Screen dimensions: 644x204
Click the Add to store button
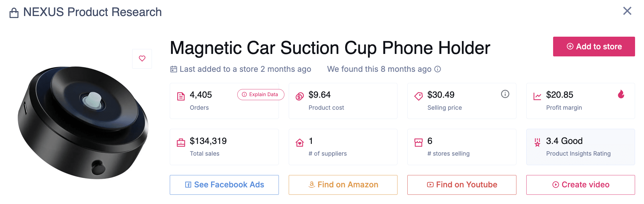(x=594, y=47)
